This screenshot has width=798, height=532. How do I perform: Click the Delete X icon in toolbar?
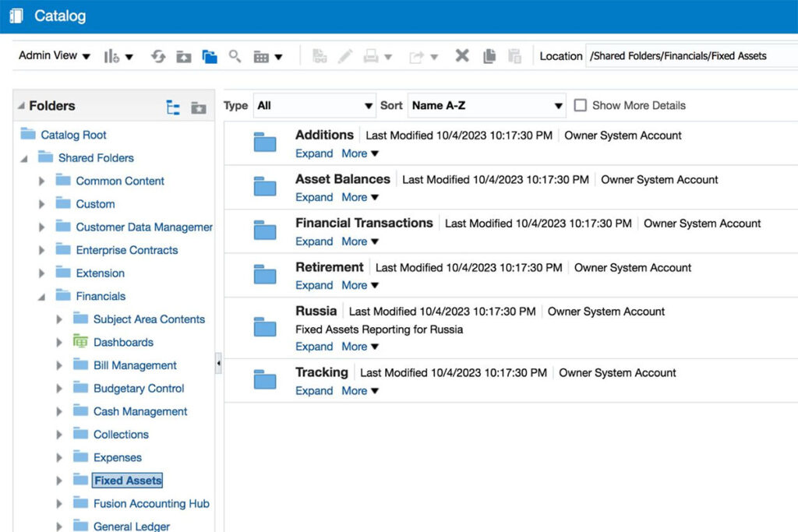[x=462, y=56]
